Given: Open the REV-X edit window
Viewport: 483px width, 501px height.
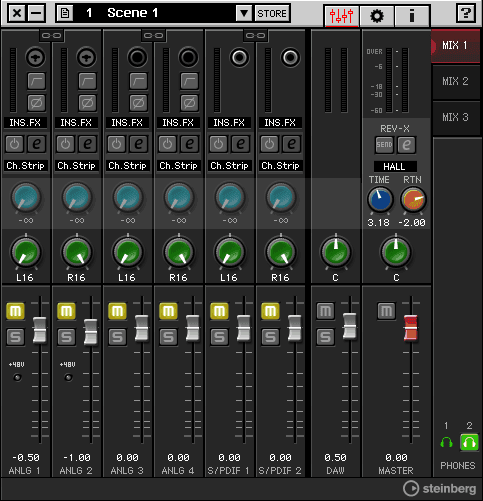Looking at the screenshot, I should 406,145.
